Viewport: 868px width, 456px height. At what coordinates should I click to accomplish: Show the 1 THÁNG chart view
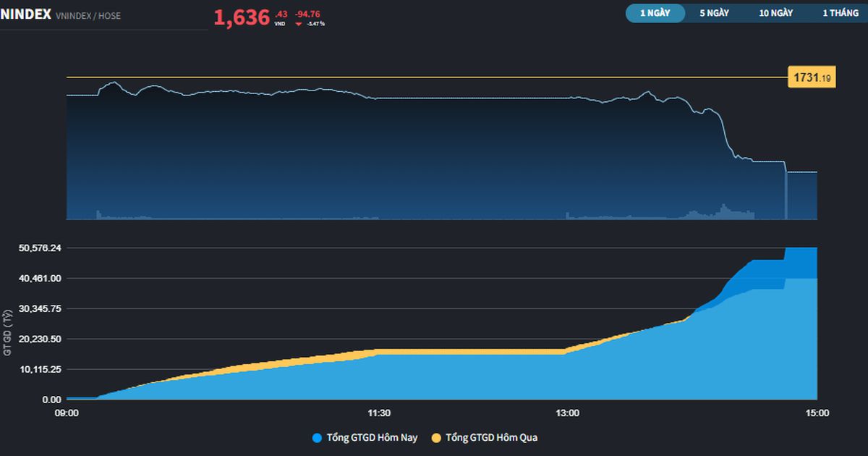[840, 13]
